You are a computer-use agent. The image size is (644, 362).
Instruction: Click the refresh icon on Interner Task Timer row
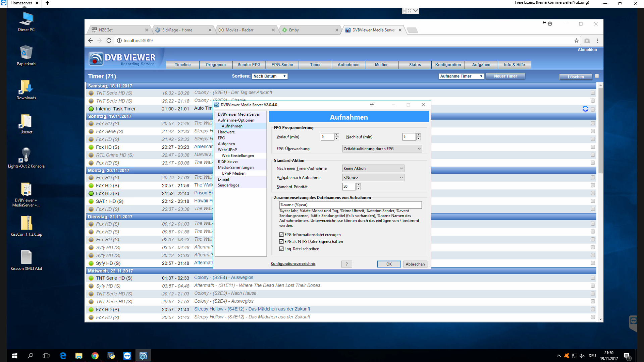585,109
